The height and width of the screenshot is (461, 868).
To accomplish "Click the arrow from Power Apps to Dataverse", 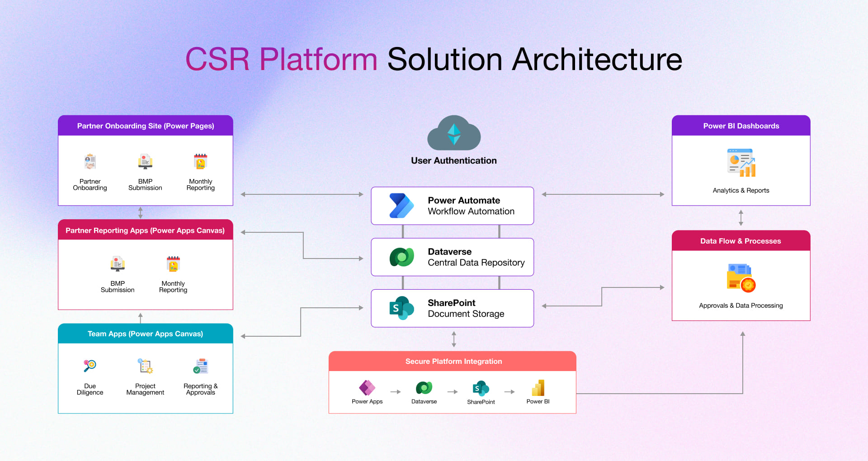I will pos(395,392).
